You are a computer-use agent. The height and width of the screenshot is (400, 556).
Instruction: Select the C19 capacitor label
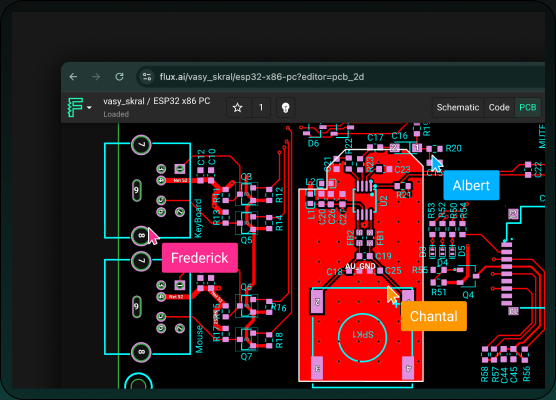click(383, 256)
